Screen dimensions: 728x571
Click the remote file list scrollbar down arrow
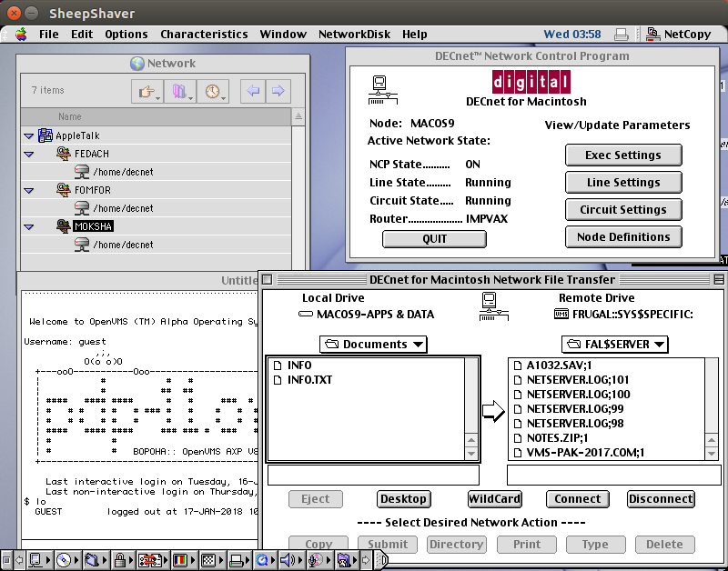pos(713,452)
